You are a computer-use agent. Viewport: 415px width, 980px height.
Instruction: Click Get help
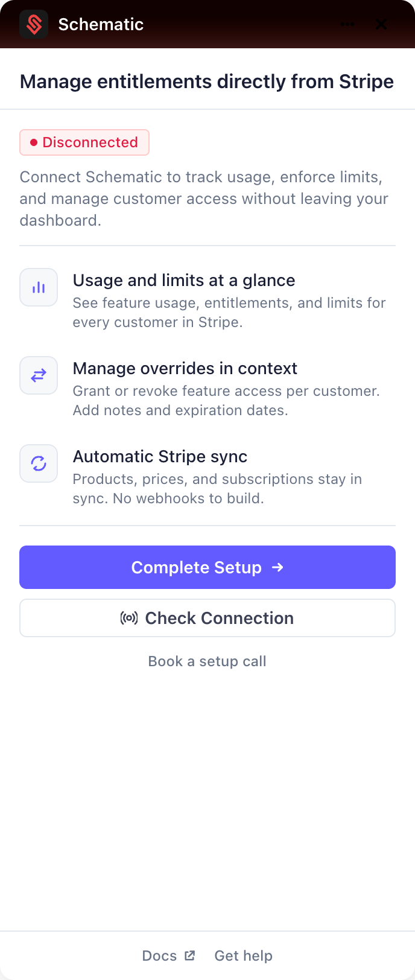point(243,956)
